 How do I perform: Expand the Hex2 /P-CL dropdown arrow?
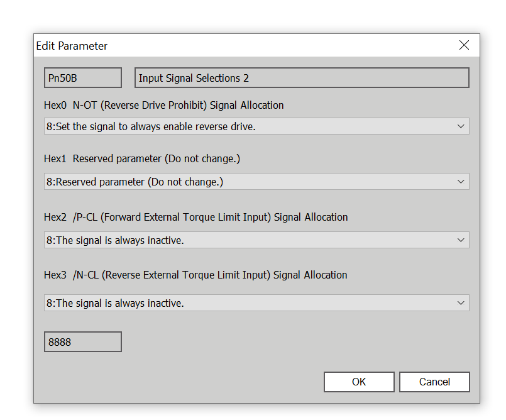click(x=461, y=240)
